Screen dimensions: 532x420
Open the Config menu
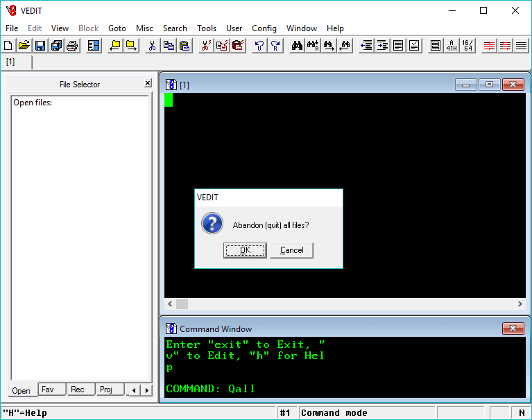click(x=264, y=28)
